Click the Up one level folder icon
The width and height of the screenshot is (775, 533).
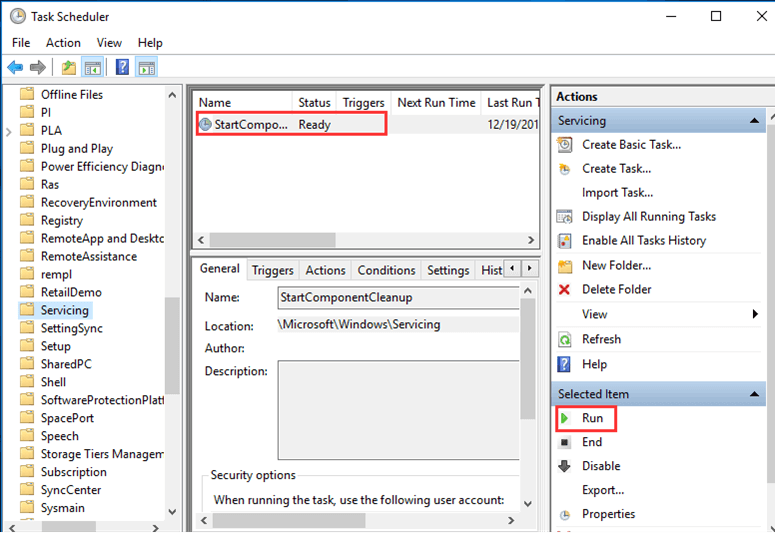[69, 67]
